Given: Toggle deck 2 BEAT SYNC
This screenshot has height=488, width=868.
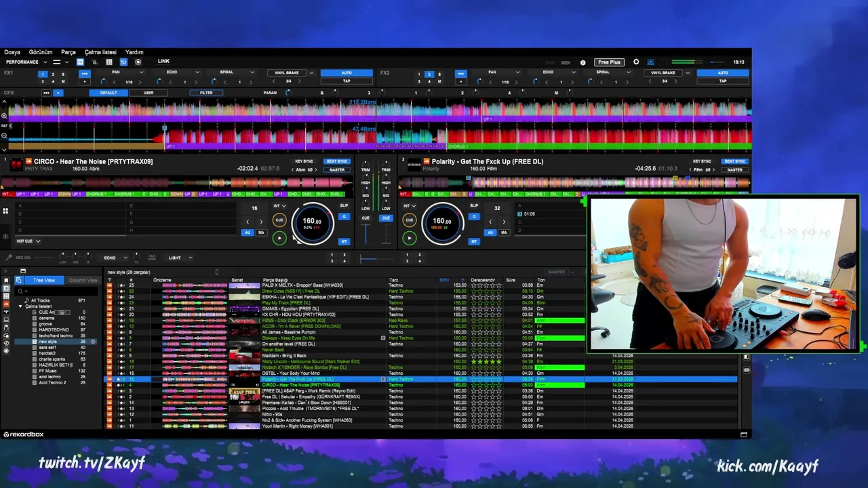Looking at the screenshot, I should tap(734, 161).
